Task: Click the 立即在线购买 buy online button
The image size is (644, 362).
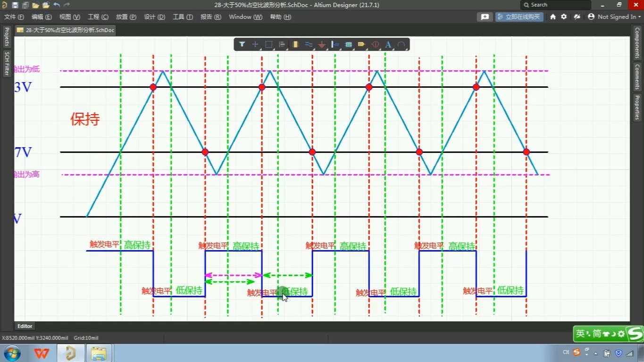Action: click(519, 17)
